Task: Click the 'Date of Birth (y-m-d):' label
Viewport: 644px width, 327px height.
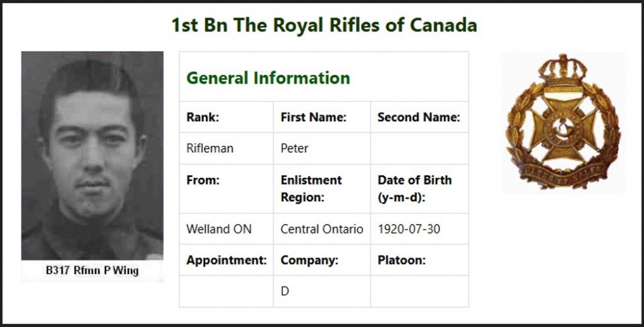Action: pos(414,188)
